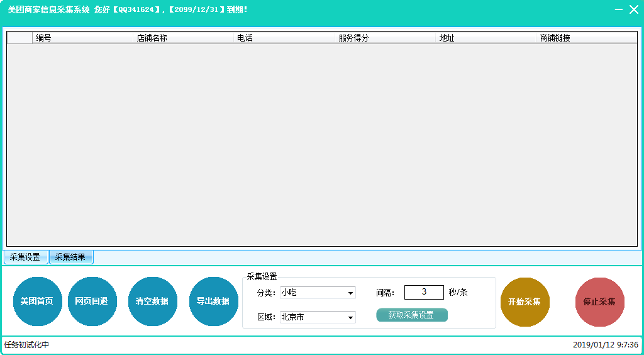The width and height of the screenshot is (644, 355).
Task: Click the 间隔 interval input field
Action: coord(424,292)
